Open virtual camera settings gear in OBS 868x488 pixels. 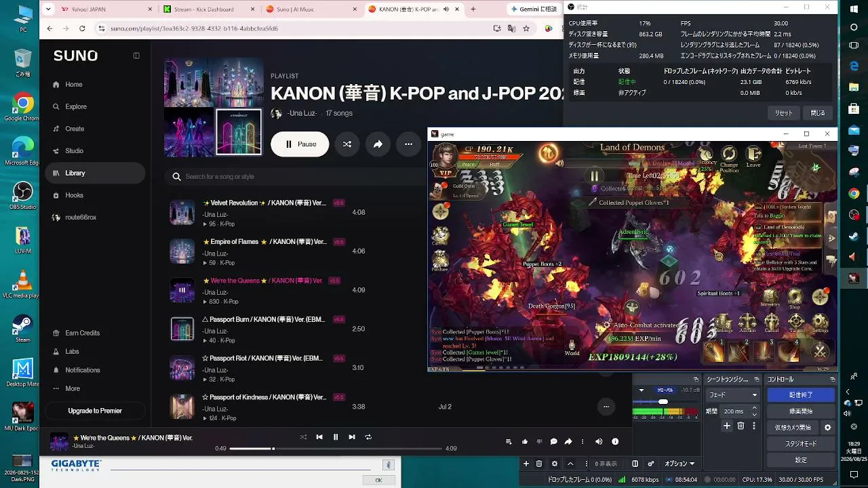827,428
